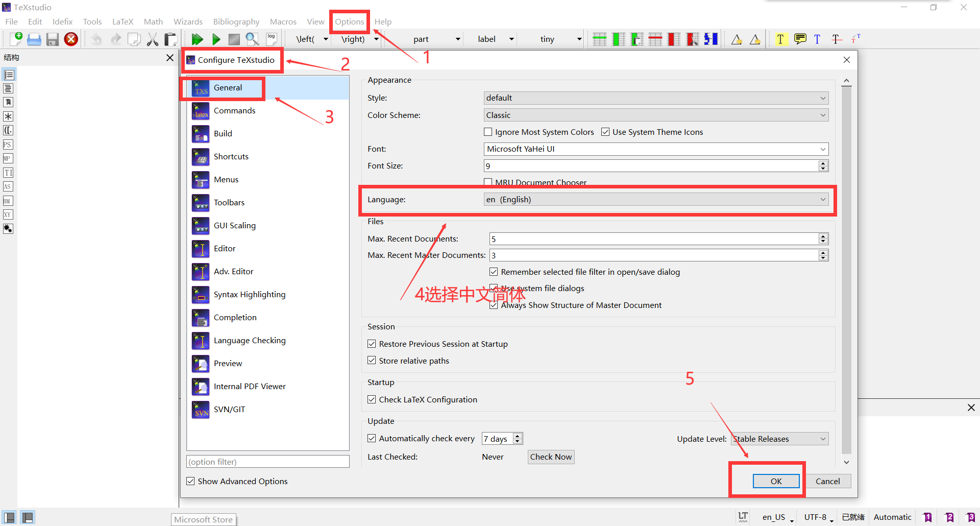The image size is (980, 526).
Task: Click the asterisk icon in structure sidebar
Action: (8, 116)
